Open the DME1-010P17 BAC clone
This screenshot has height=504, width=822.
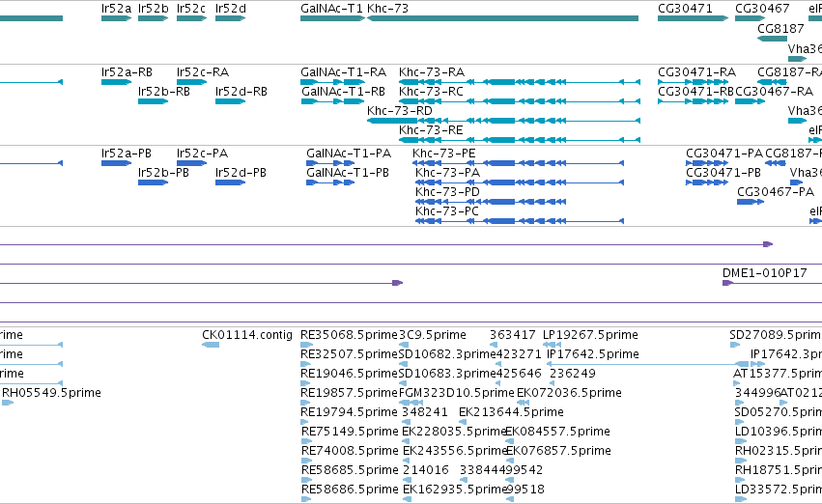click(772, 284)
